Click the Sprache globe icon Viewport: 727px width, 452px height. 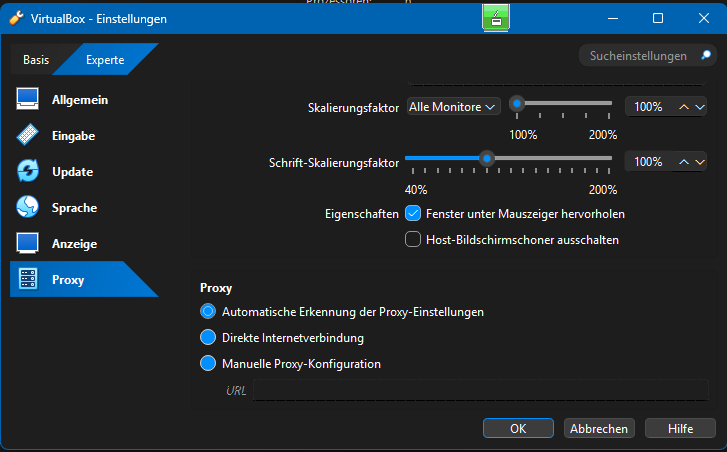coord(27,207)
